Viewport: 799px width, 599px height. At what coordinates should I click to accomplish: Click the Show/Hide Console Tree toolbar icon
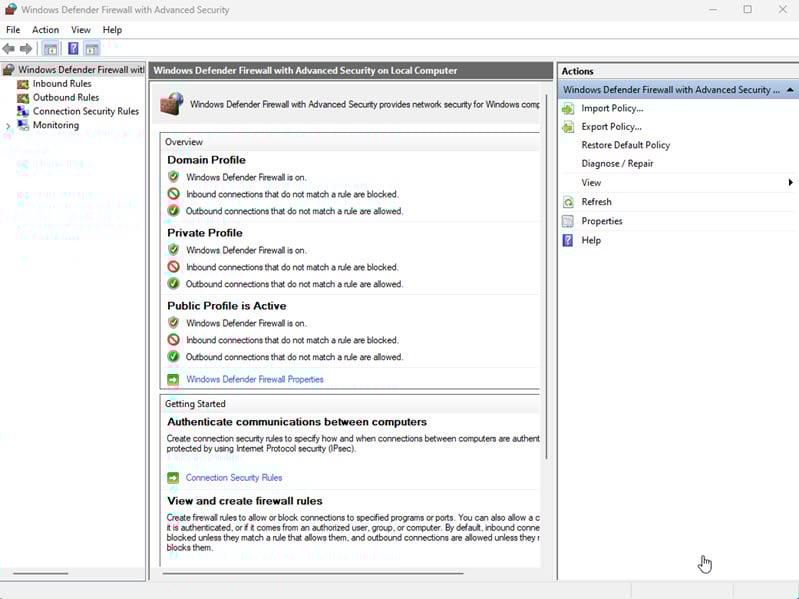click(50, 48)
